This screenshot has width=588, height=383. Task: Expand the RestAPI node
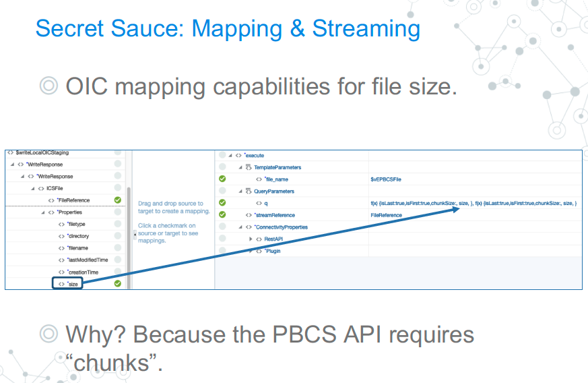click(251, 239)
